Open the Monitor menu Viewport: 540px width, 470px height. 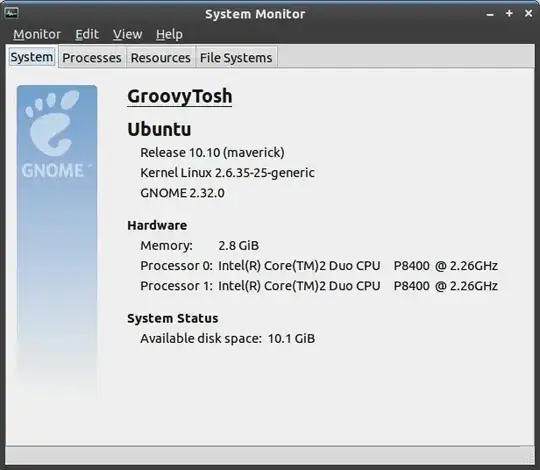click(37, 34)
